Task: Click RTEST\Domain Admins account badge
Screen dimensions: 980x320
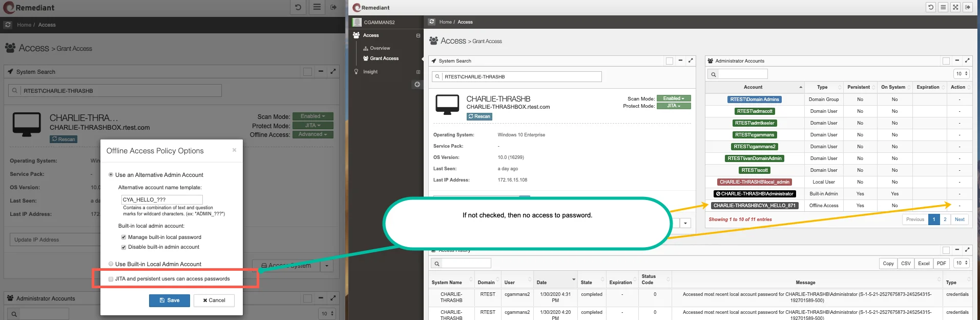Action: tap(755, 99)
